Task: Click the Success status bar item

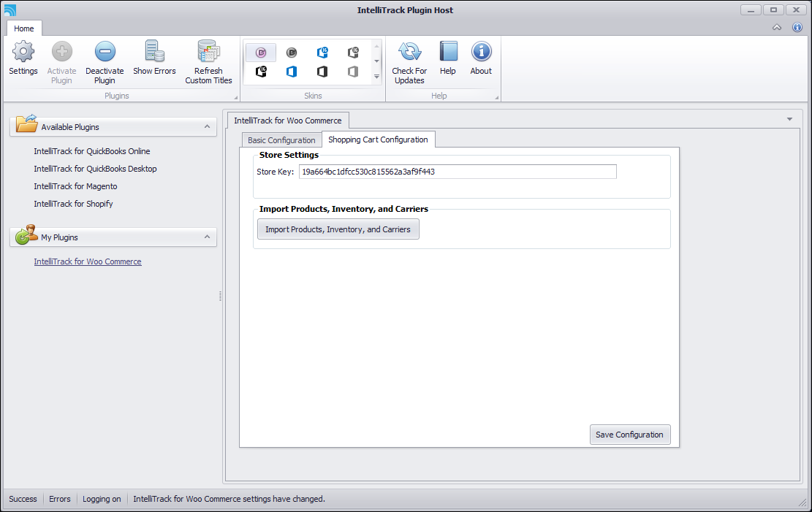Action: point(23,499)
